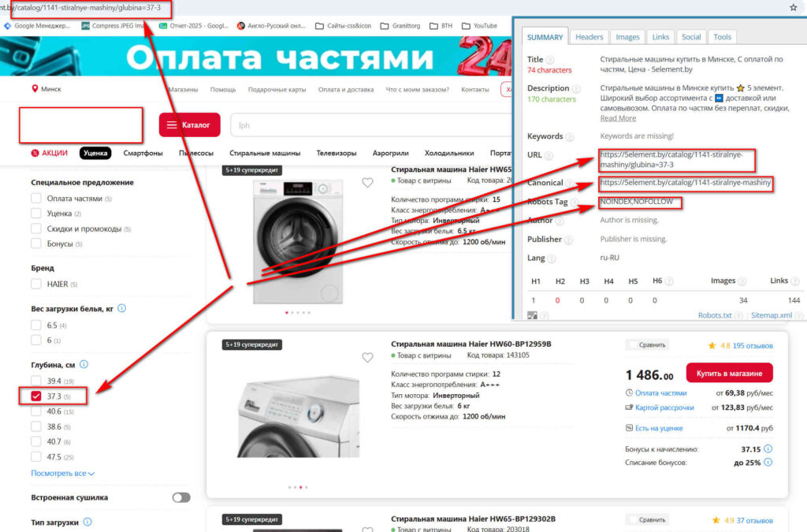Open the Каталог menu button
Screen dimensions: 807x532
(189, 125)
